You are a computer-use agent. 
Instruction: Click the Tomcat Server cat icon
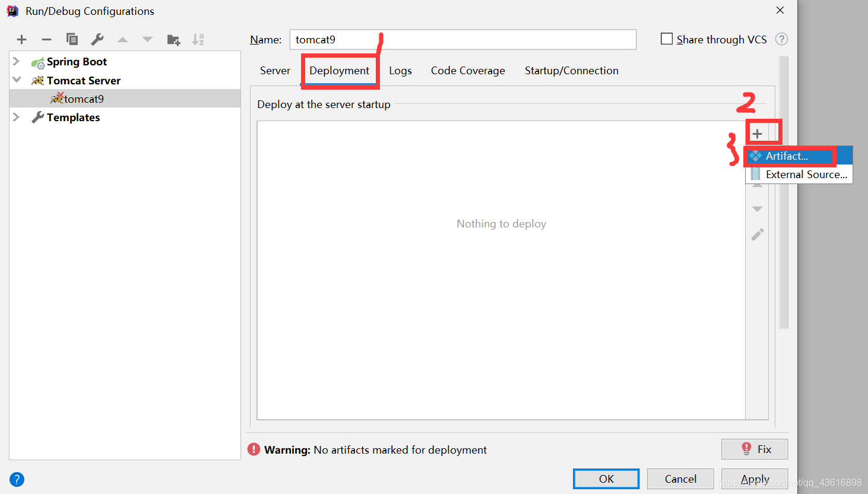point(37,81)
